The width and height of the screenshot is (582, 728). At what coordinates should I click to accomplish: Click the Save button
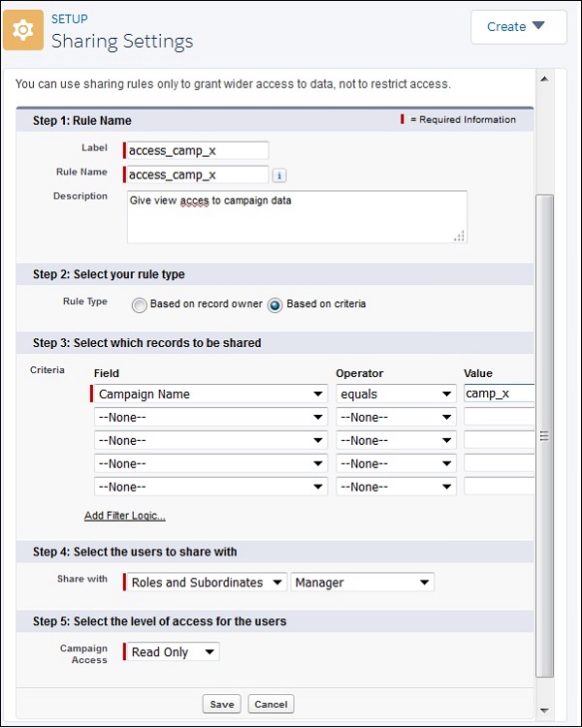click(x=221, y=704)
